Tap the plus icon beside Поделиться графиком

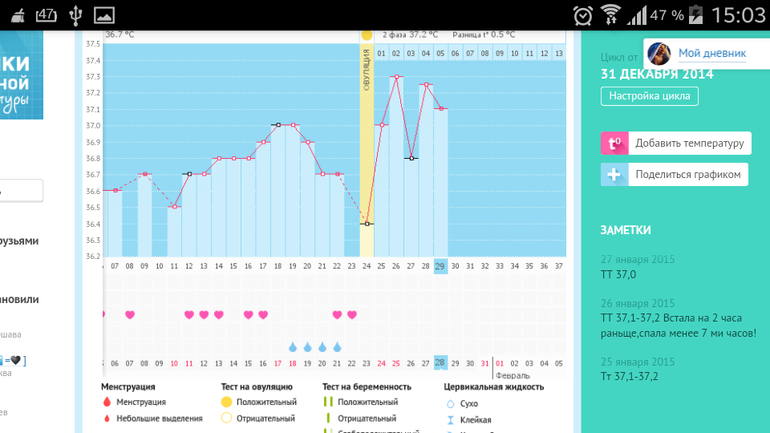tap(614, 174)
